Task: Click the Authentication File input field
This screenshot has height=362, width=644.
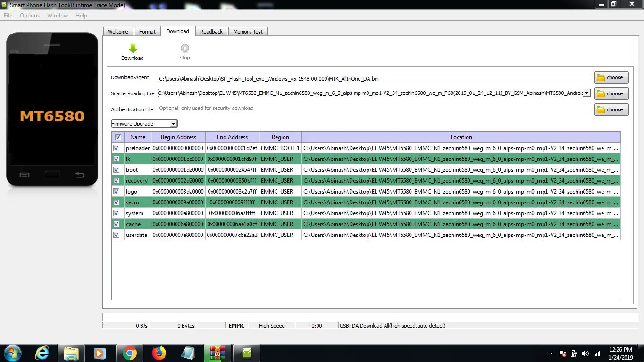Action: (x=374, y=108)
